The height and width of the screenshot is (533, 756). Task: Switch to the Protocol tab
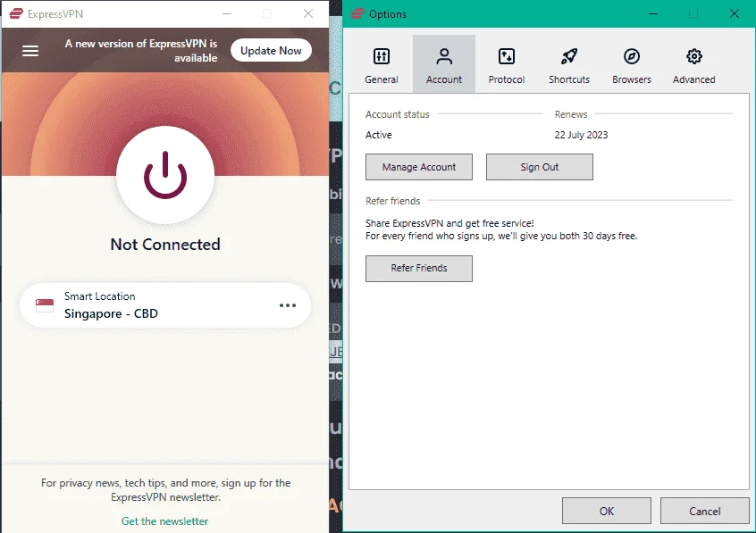click(x=507, y=65)
